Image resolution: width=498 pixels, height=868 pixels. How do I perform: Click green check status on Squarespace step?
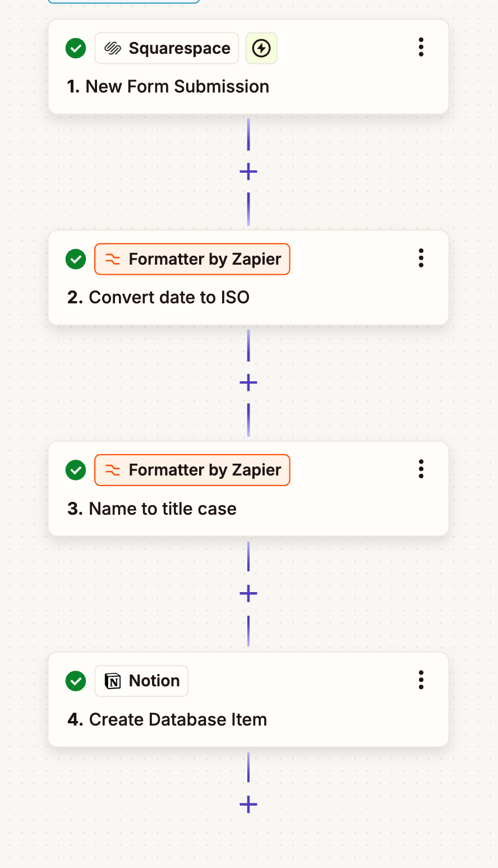click(x=76, y=48)
